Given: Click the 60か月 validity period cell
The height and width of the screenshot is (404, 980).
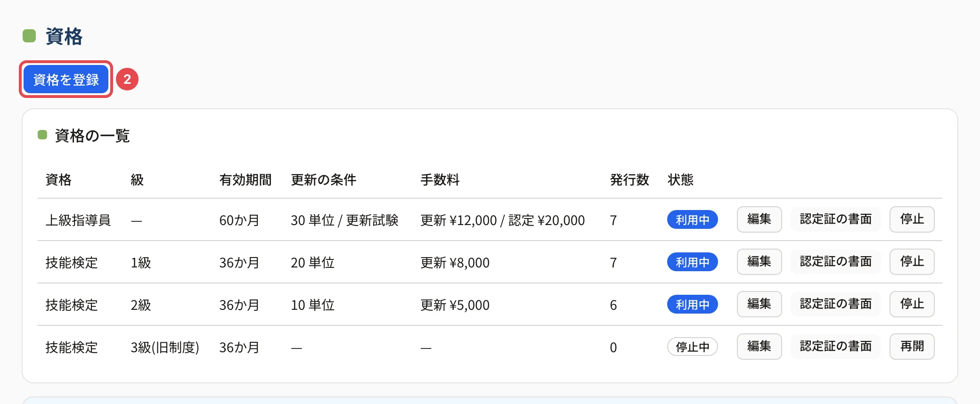Looking at the screenshot, I should 239,220.
